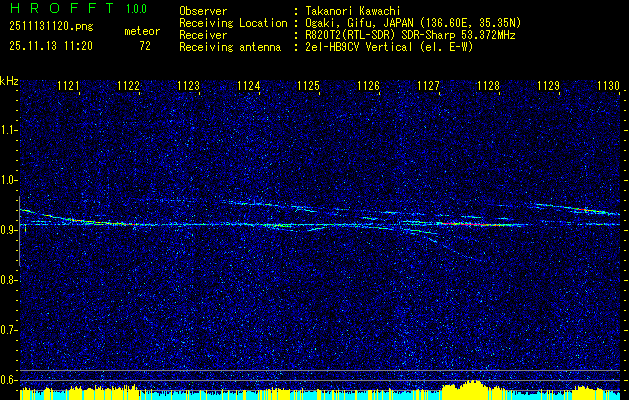Click the kHz axis unit label
The height and width of the screenshot is (400, 629).
(x=9, y=81)
